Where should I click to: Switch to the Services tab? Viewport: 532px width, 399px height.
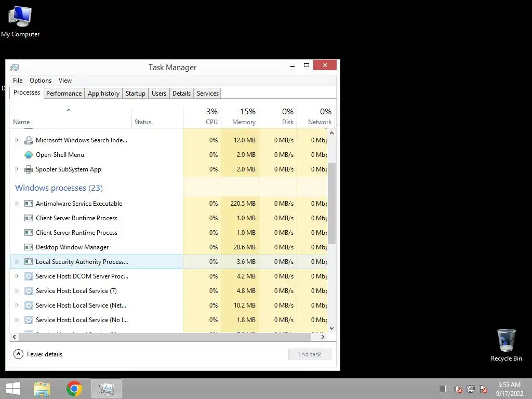coord(208,94)
